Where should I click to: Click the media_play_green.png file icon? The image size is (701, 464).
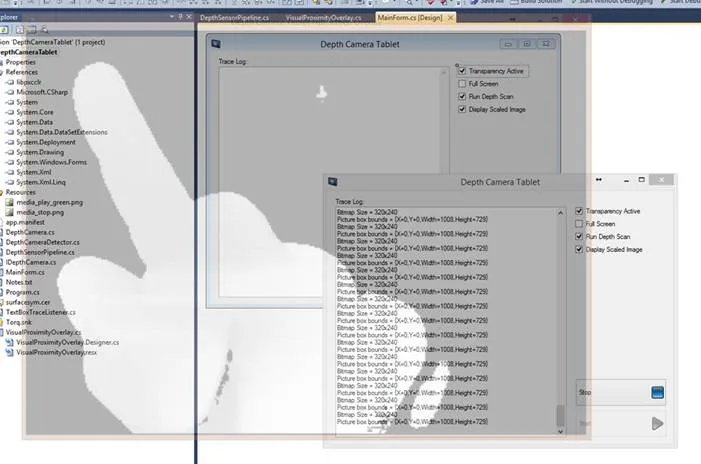pyautogui.click(x=9, y=202)
